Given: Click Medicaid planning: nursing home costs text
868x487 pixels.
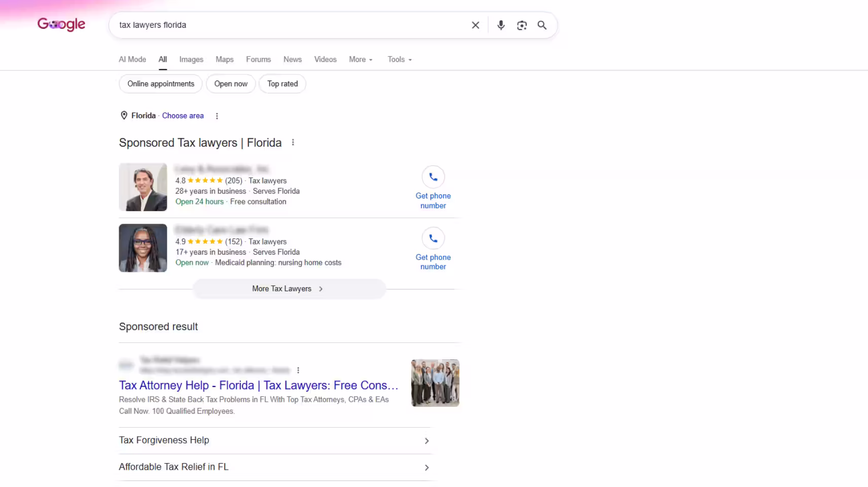Looking at the screenshot, I should 278,263.
